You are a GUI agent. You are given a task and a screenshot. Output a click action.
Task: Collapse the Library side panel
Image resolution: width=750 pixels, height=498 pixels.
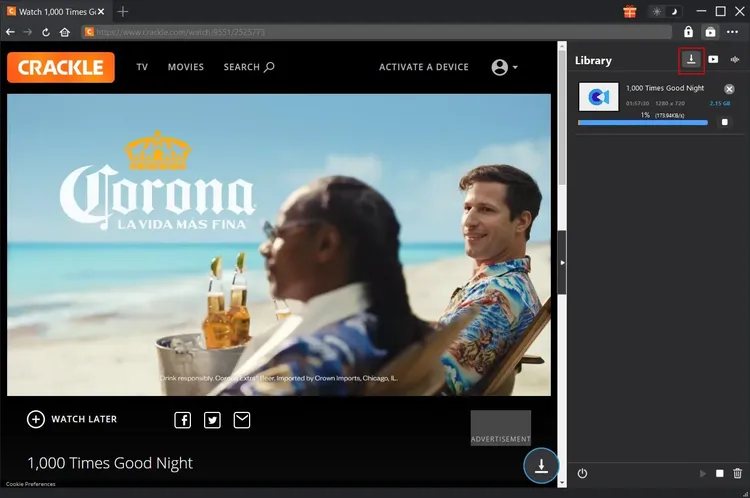click(x=561, y=262)
